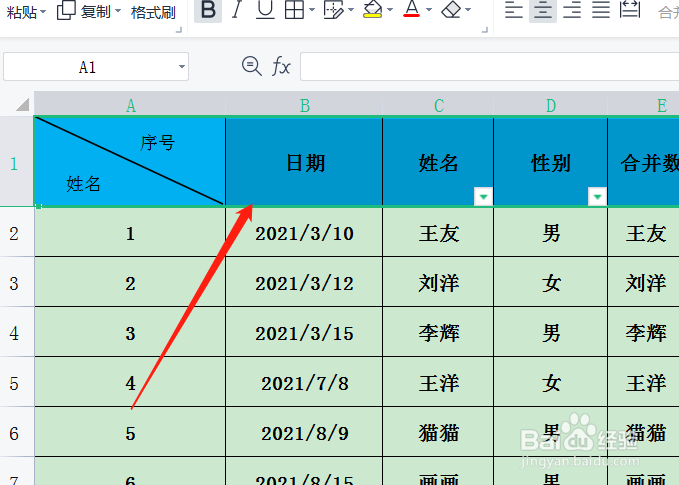Select column A header
This screenshot has width=679, height=485.
(x=130, y=105)
